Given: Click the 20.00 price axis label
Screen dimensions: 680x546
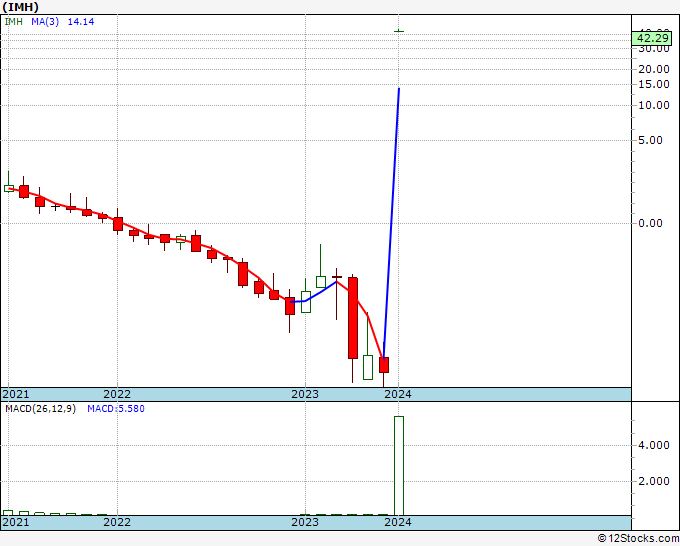Looking at the screenshot, I should point(654,69).
